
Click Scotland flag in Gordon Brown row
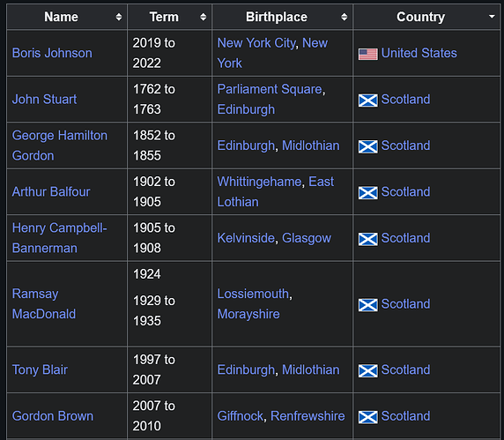(367, 417)
